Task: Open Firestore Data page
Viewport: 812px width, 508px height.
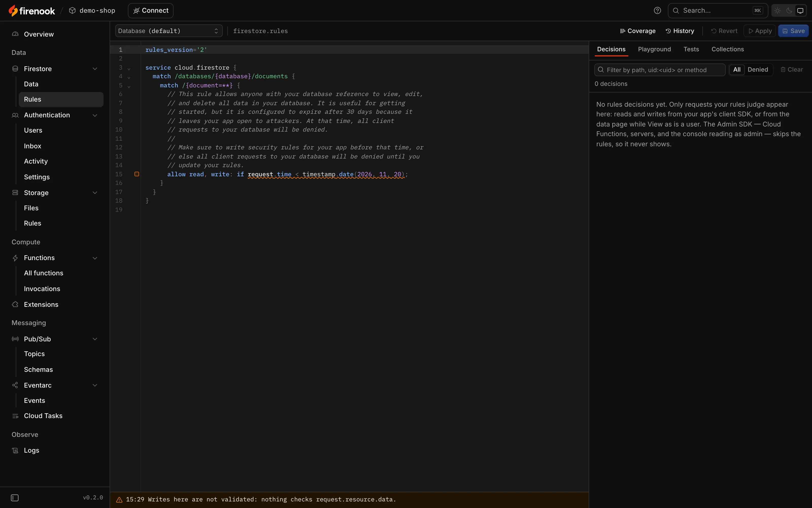Action: click(x=61, y=84)
